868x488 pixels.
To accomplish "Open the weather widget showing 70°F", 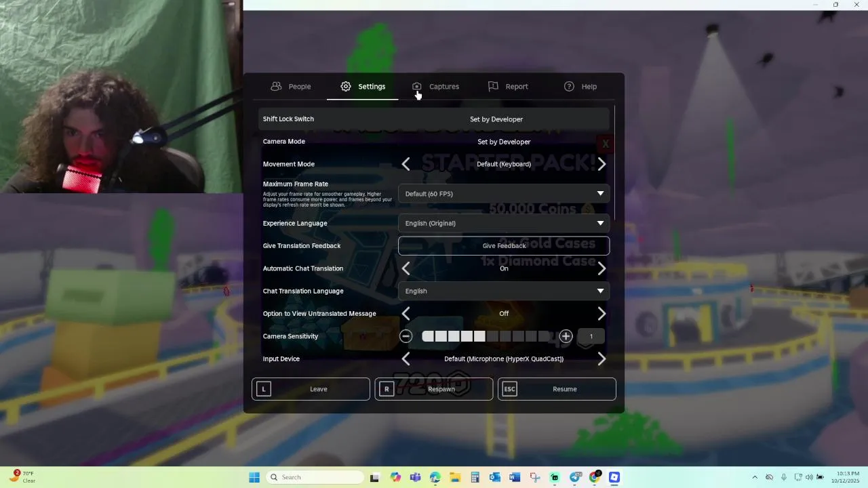I will tap(22, 477).
